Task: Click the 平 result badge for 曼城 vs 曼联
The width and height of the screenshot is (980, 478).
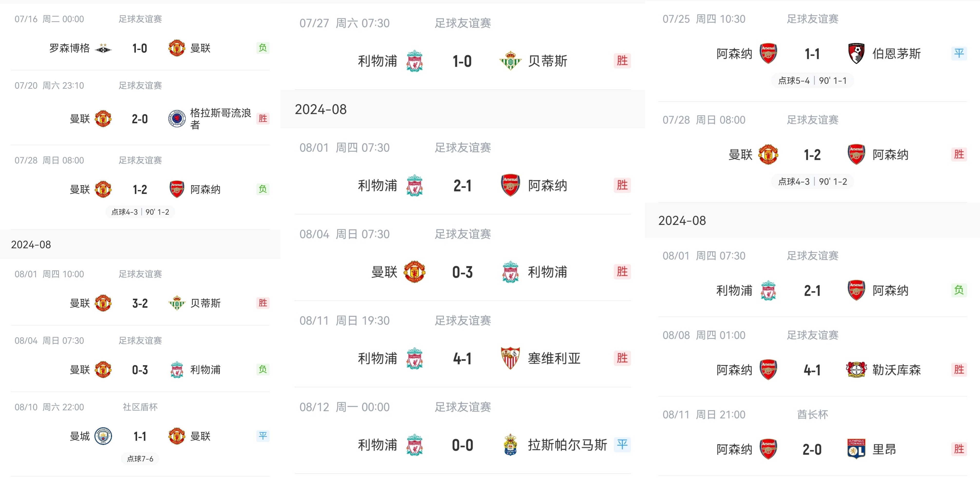Action: pyautogui.click(x=263, y=436)
